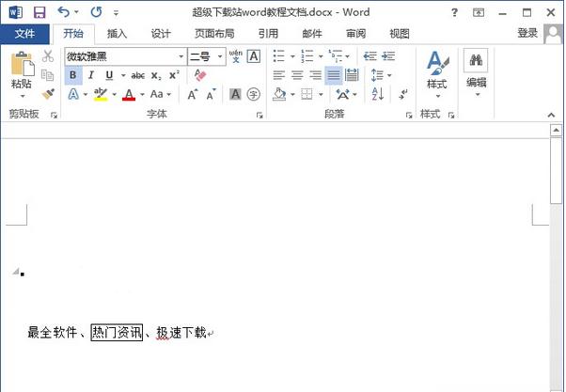Switch to the 审阅 tab
566x392 pixels.
pyautogui.click(x=356, y=34)
